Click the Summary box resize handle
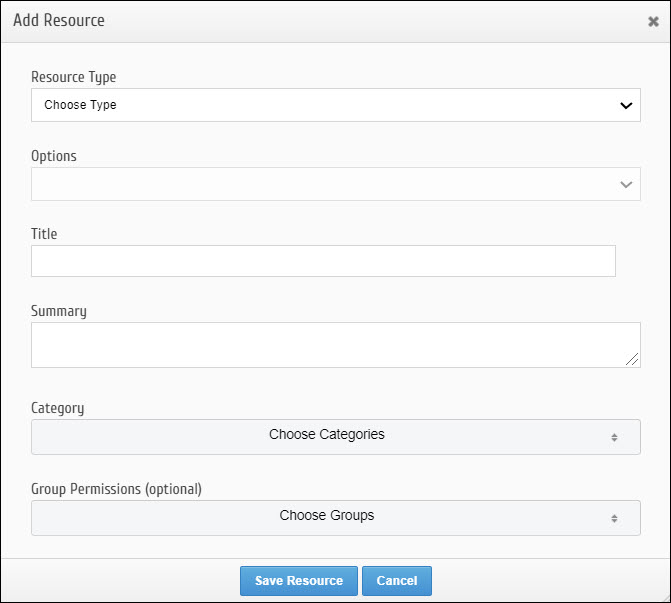 click(x=633, y=360)
